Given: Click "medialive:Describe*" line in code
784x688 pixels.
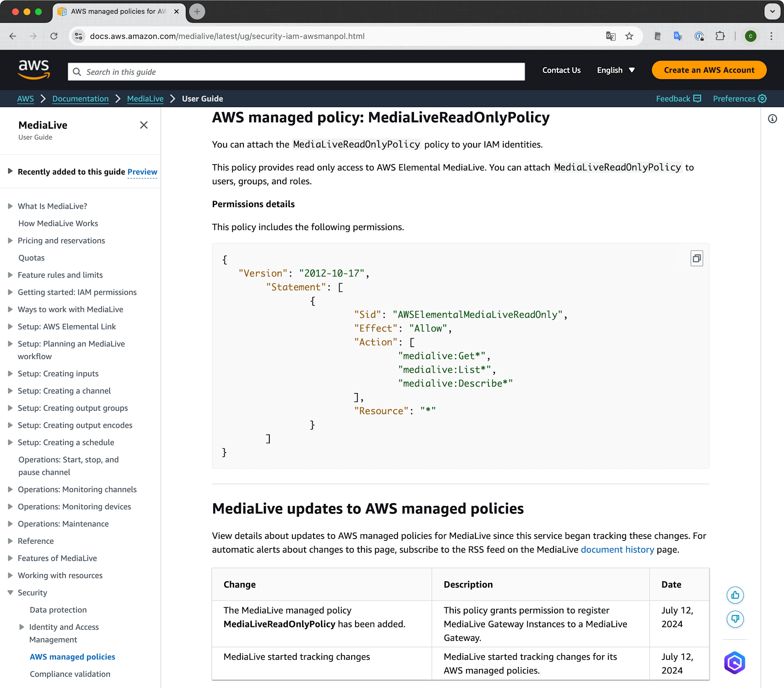Looking at the screenshot, I should pyautogui.click(x=455, y=383).
